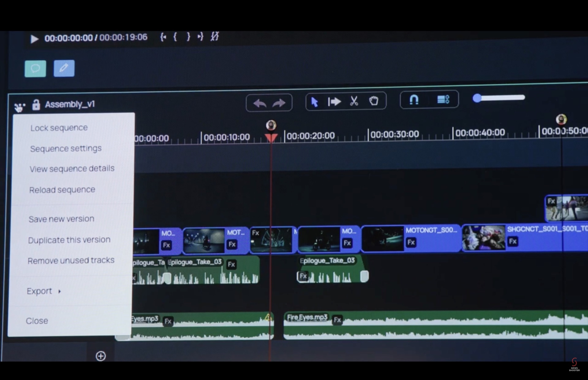Click the lock icon beside Assembly_v1
Screen dimensions: 588x380
[36, 104]
